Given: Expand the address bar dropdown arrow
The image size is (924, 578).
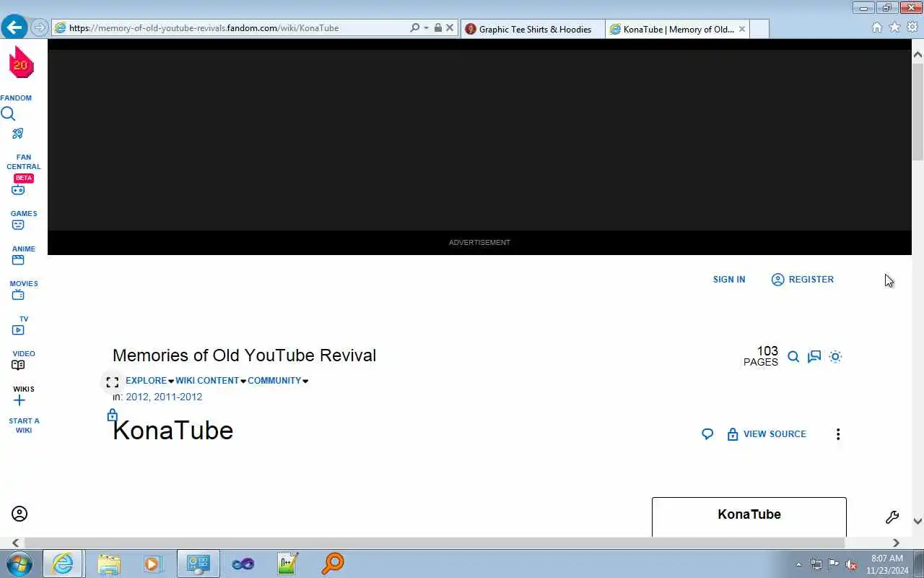Looking at the screenshot, I should pyautogui.click(x=426, y=27).
